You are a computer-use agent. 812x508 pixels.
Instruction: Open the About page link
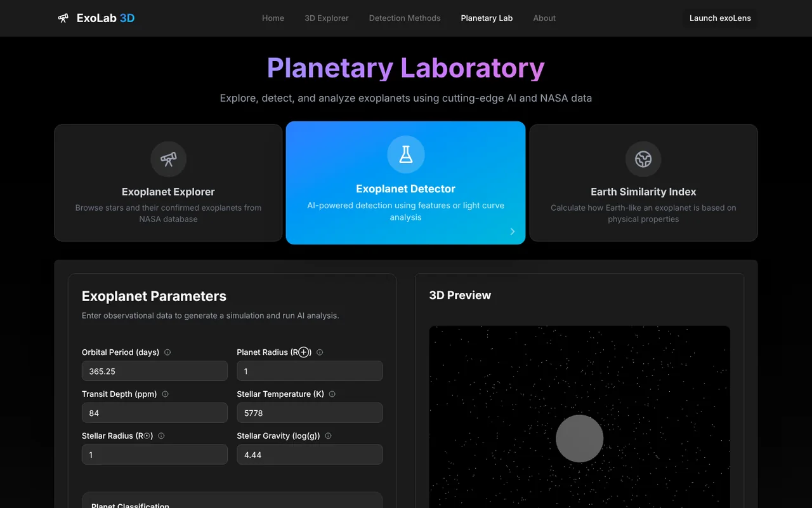pos(544,18)
